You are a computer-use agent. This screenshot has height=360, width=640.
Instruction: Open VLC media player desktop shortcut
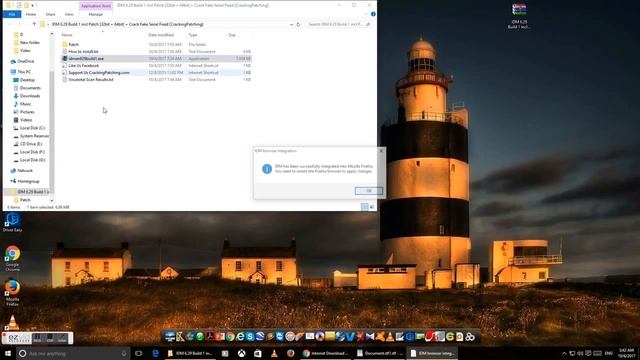(13, 322)
